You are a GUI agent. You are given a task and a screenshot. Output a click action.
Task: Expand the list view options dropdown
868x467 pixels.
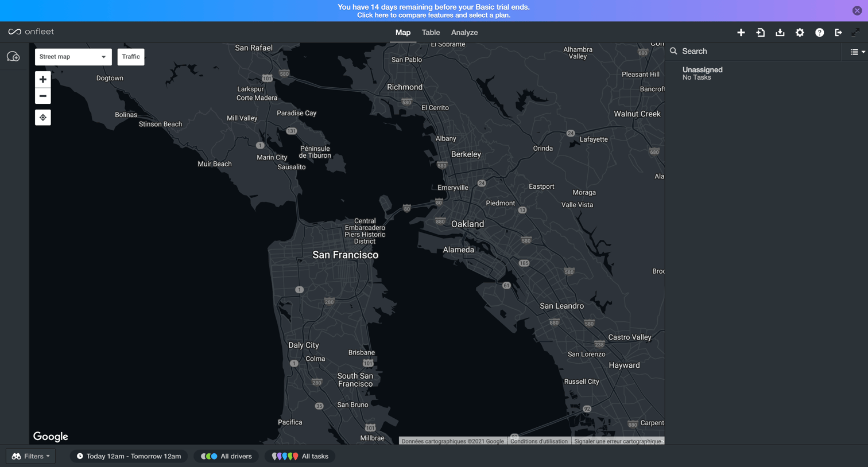coord(858,52)
